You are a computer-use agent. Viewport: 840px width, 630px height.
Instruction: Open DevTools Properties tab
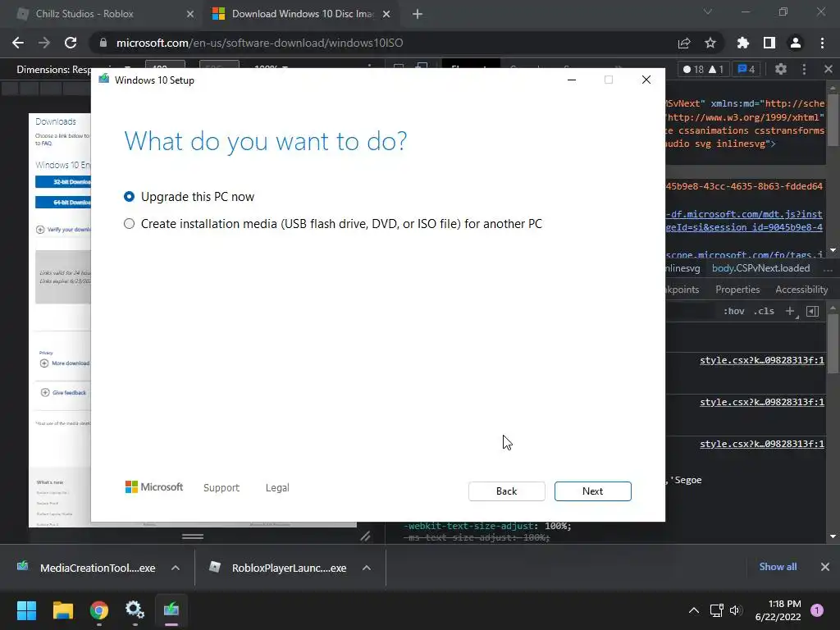(737, 290)
